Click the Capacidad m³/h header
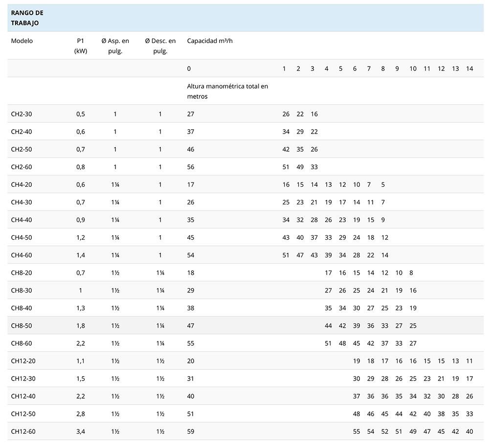489x448 pixels. coord(210,41)
